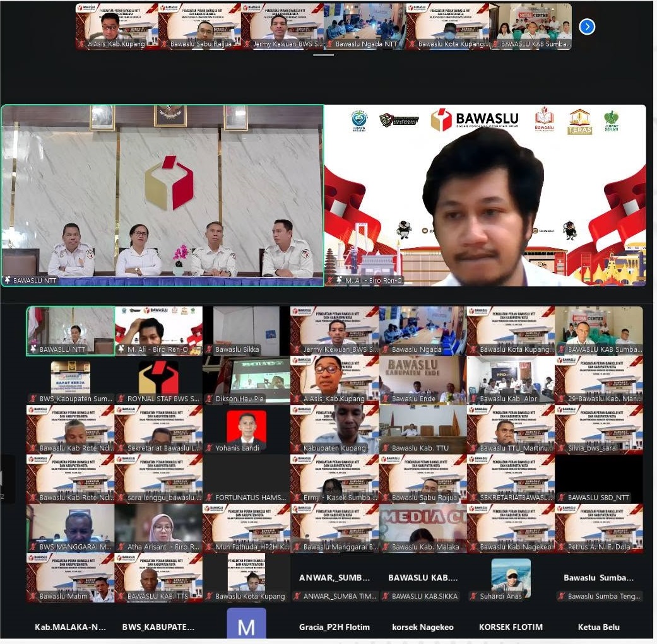This screenshot has height=644, width=657.
Task: Select Bawaslu TTU_Martinu... participant tile
Action: (511, 430)
